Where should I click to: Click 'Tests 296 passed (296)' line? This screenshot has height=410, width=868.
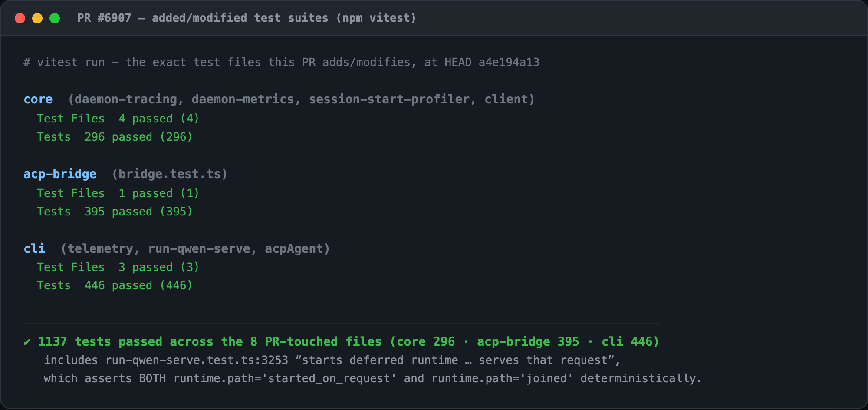click(x=115, y=137)
